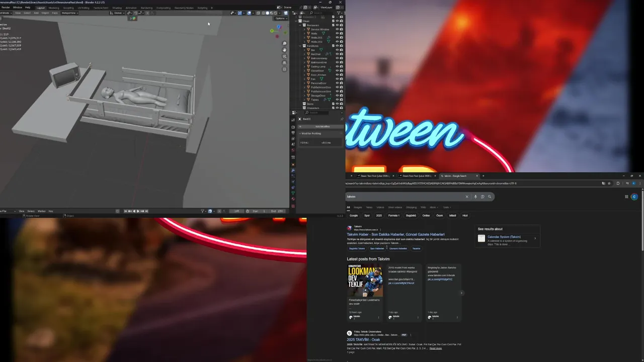
Task: Open the Google account avatar
Action: tap(634, 197)
